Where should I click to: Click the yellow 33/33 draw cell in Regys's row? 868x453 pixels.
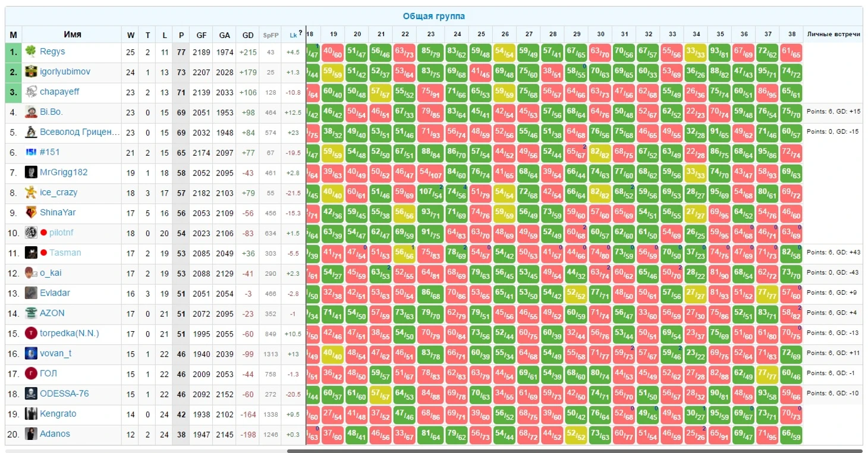pos(696,52)
